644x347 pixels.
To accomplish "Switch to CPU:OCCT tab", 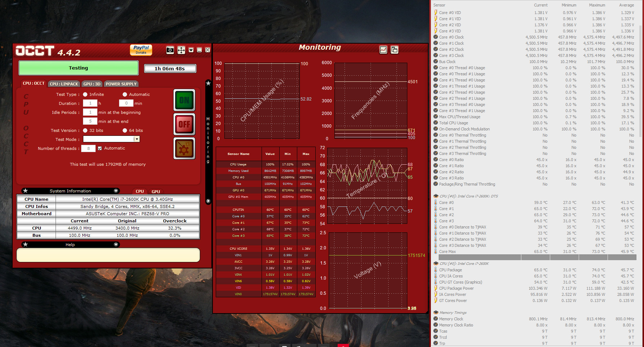I will tap(34, 84).
